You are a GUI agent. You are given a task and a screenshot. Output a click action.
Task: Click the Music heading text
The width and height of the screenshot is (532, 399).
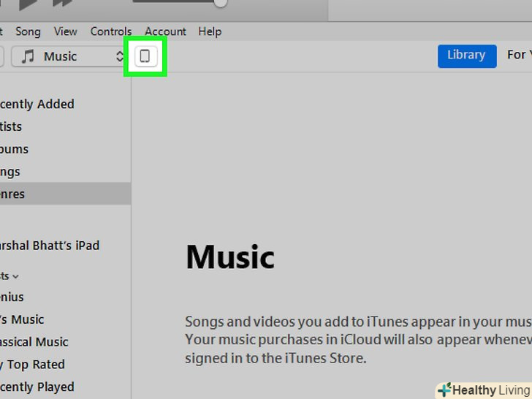click(230, 256)
